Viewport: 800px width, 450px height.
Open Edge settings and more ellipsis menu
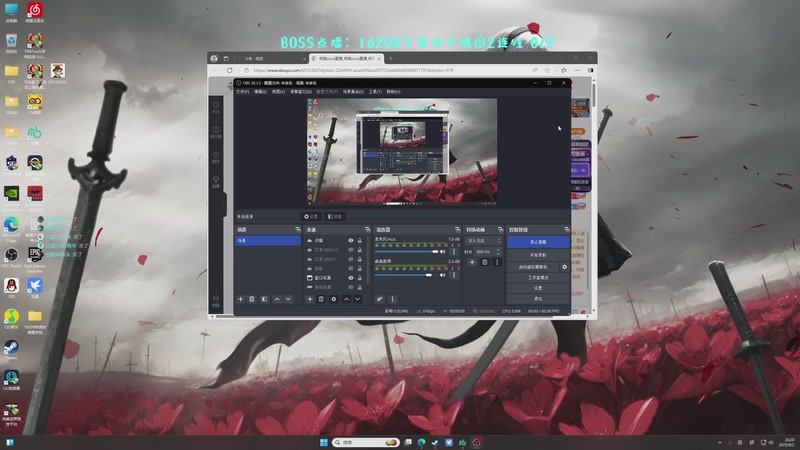click(577, 70)
